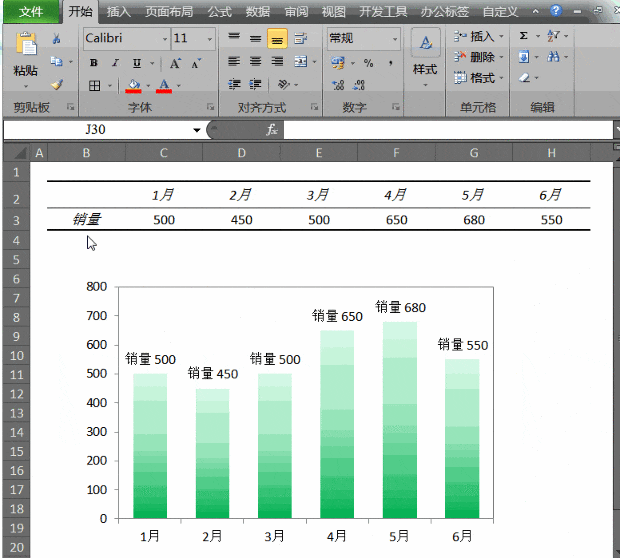This screenshot has width=620, height=558.
Task: Click the fill color bucket swatch
Action: click(133, 86)
